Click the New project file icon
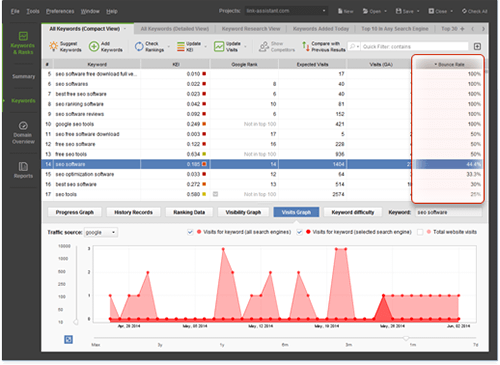Viewport: 500px width, 365px height. tap(340, 11)
